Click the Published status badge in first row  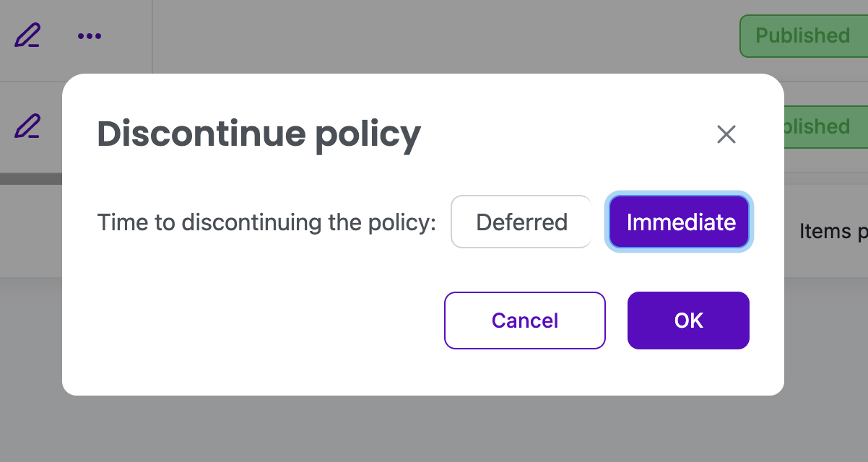coord(802,35)
